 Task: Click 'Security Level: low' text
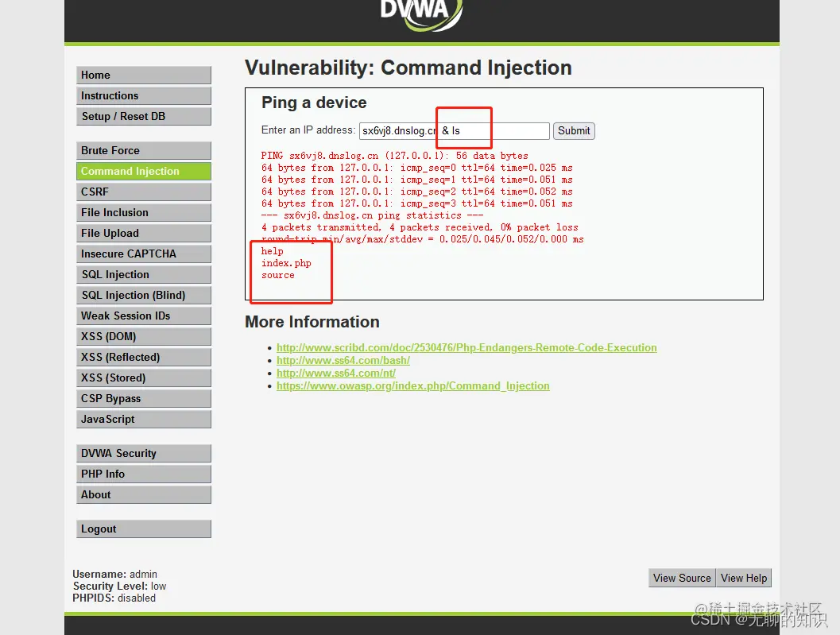coord(119,587)
